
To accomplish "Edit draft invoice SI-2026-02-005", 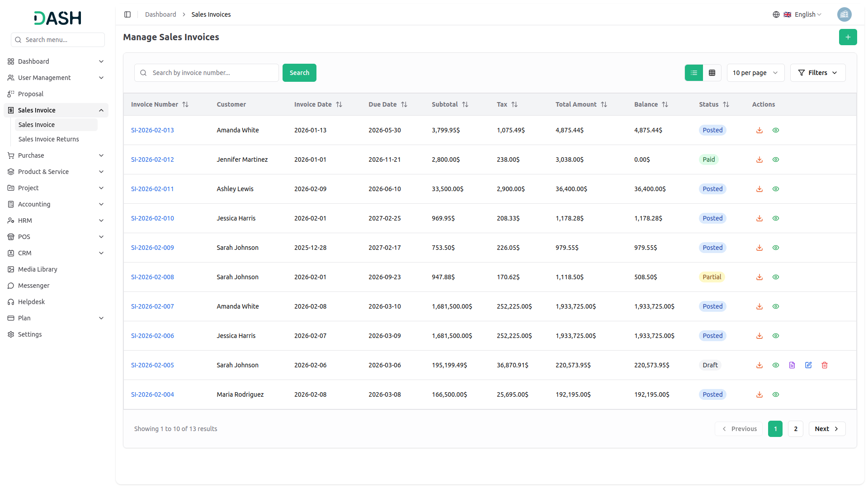I will tap(808, 365).
